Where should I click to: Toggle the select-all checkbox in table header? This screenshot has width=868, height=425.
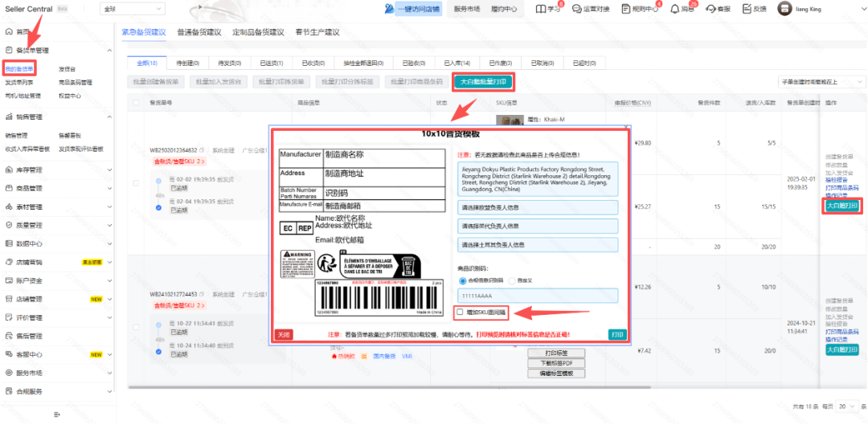[x=136, y=102]
